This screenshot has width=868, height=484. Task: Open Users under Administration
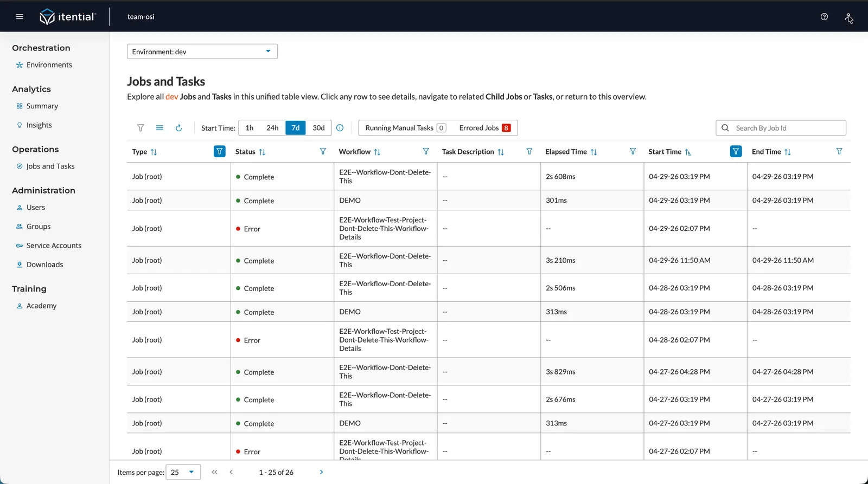click(x=36, y=208)
